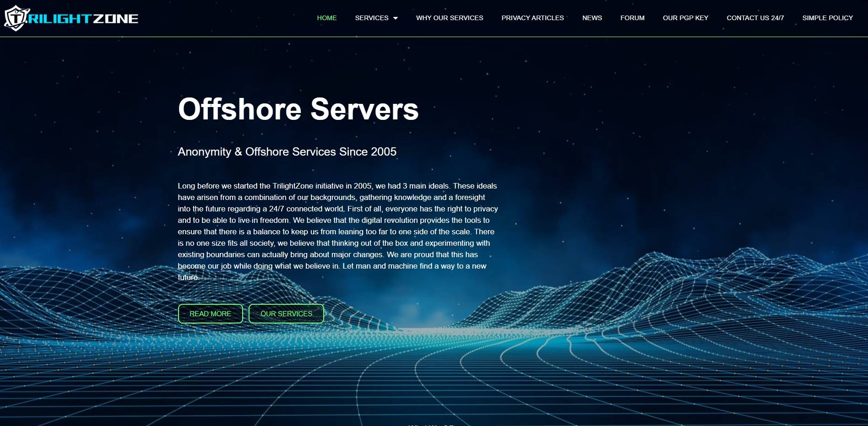
Task: Open the Home menu item
Action: 326,18
